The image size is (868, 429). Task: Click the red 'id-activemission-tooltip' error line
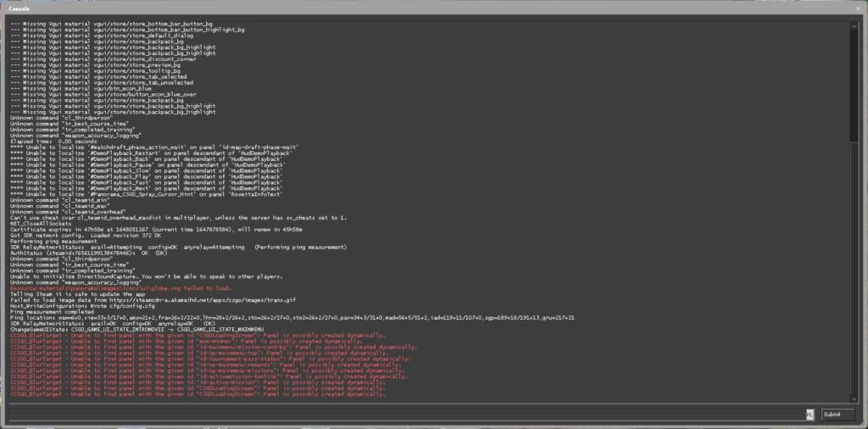click(209, 376)
